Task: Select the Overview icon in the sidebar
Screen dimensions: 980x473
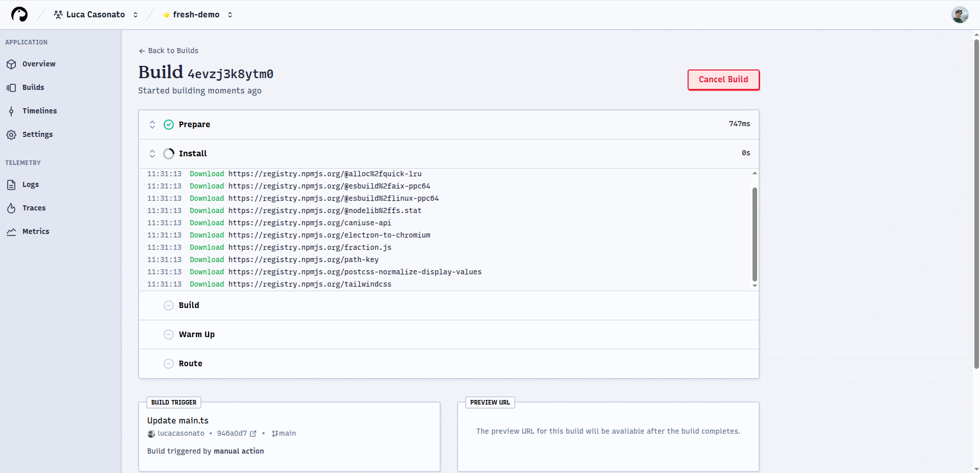Action: coord(11,64)
